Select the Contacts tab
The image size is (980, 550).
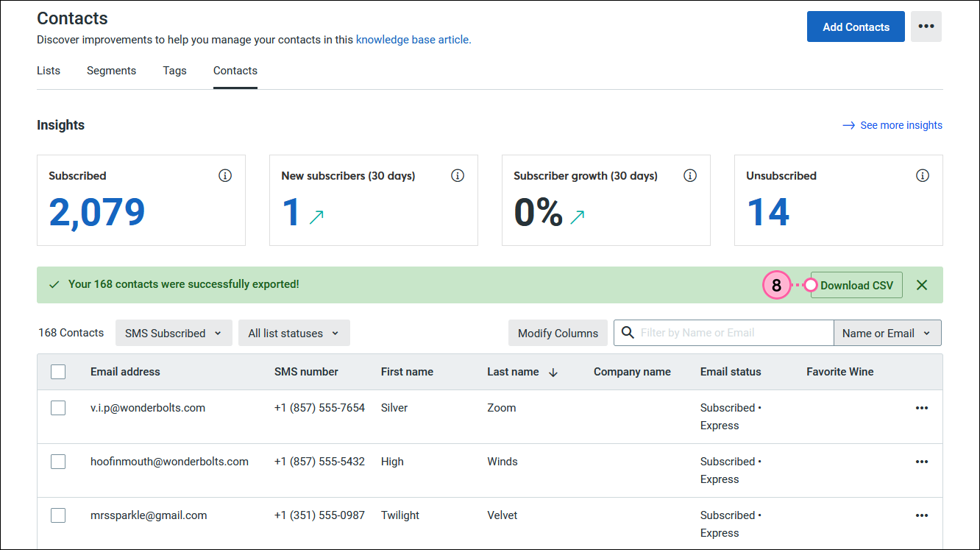coord(235,71)
